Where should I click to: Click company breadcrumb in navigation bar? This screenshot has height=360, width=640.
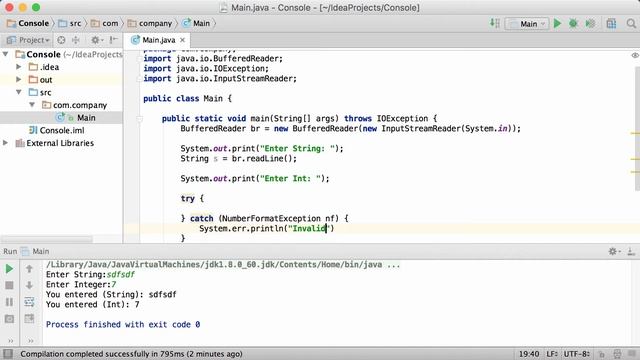click(150, 23)
